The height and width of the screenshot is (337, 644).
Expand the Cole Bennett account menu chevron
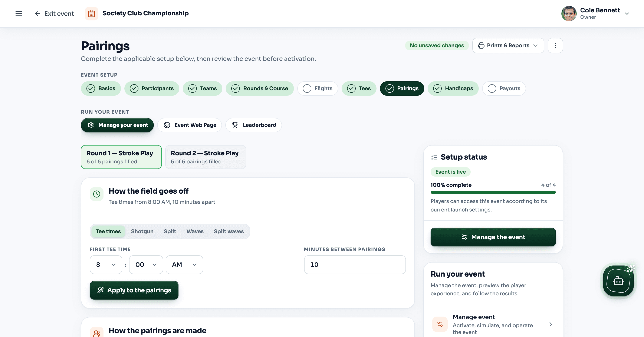pos(627,13)
